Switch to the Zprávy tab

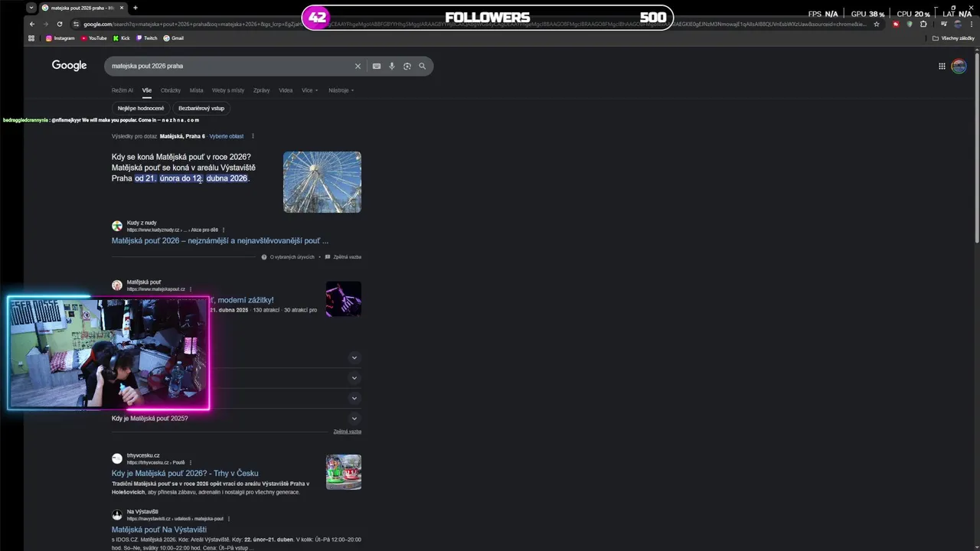point(262,90)
